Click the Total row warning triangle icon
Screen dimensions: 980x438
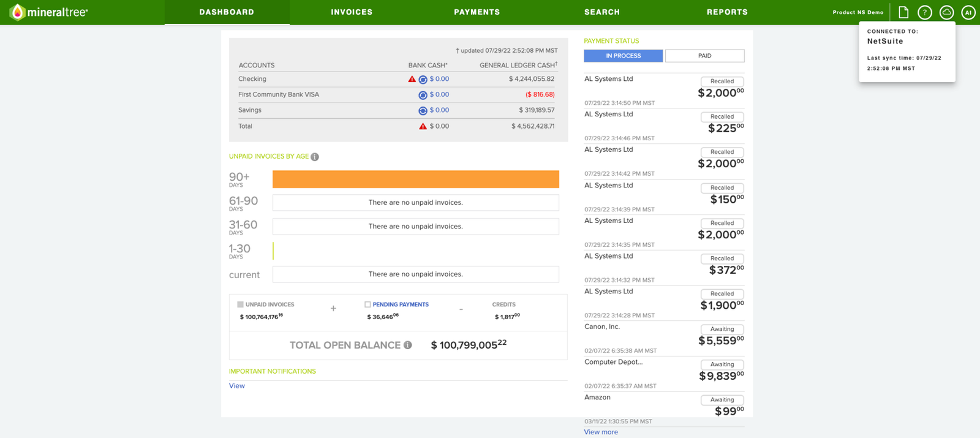pos(423,126)
